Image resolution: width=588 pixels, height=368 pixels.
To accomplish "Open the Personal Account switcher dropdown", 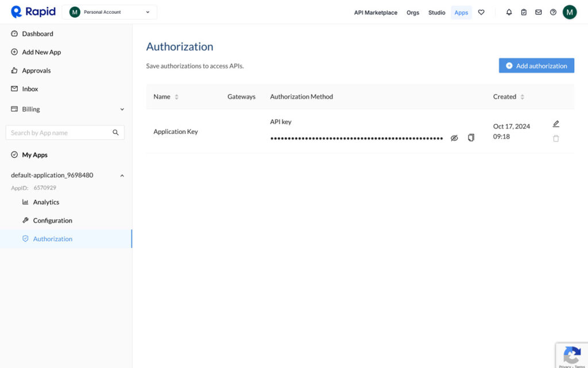I will pyautogui.click(x=110, y=12).
